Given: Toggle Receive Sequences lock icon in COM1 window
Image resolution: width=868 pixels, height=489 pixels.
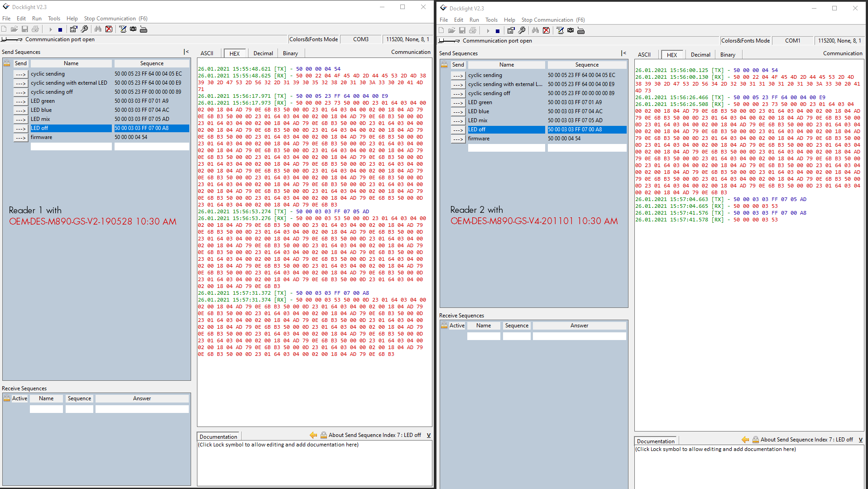Looking at the screenshot, I should [x=444, y=326].
